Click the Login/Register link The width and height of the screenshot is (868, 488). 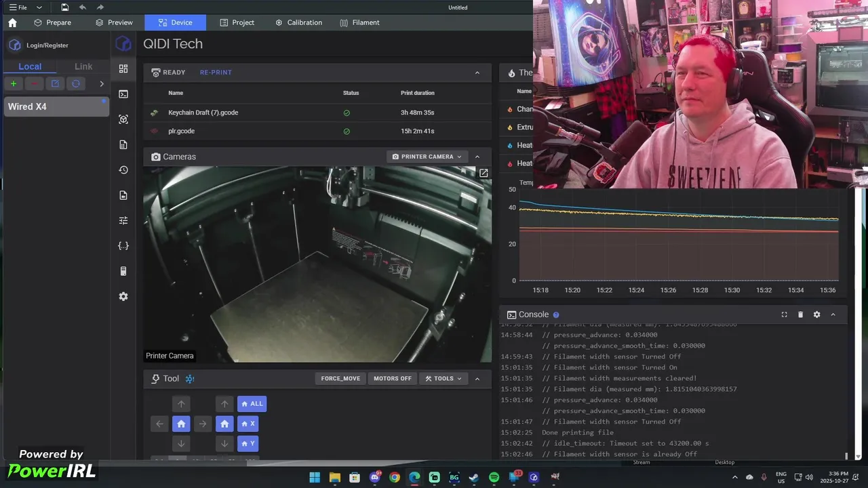point(47,45)
